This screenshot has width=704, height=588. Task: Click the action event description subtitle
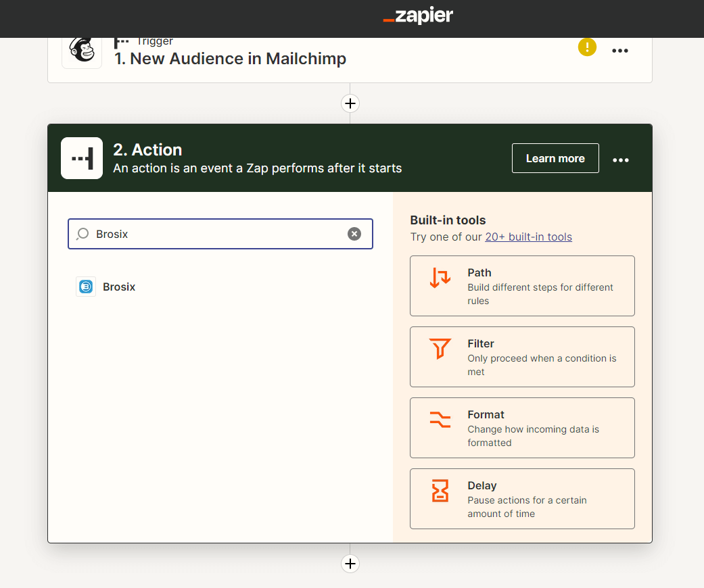point(257,168)
